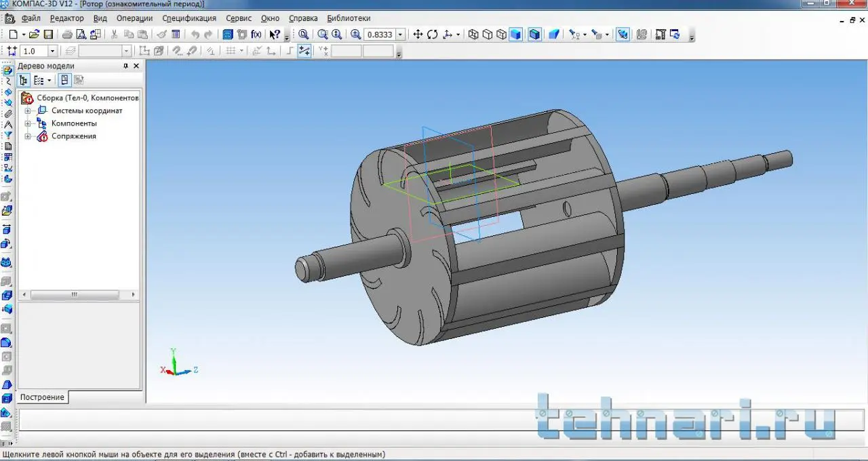Select Сопряжения in the model tree
This screenshot has width=868, height=461.
(x=74, y=136)
